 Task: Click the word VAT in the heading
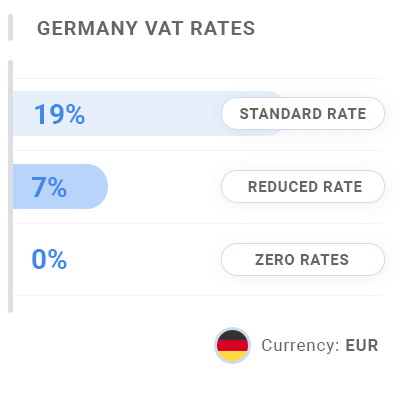[164, 28]
